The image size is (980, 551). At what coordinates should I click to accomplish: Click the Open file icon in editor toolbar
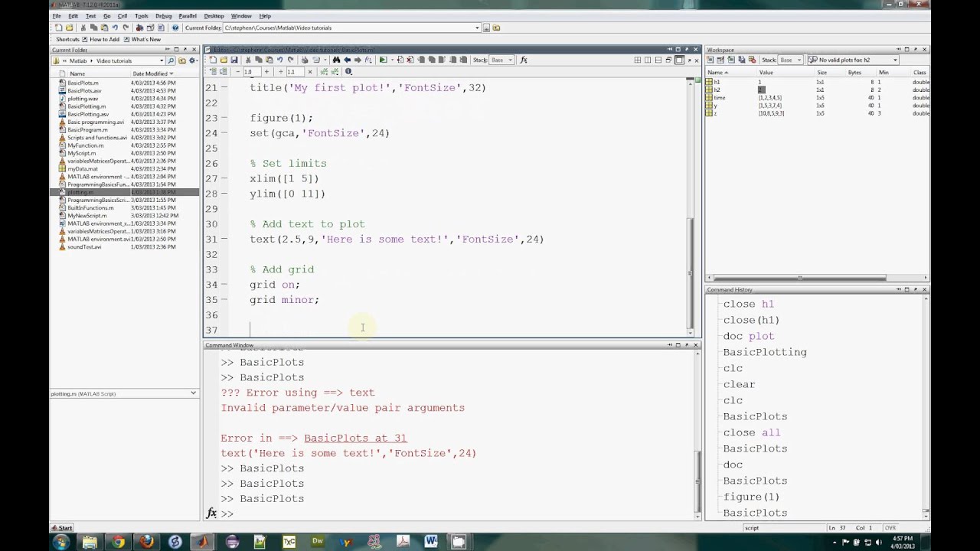[224, 60]
